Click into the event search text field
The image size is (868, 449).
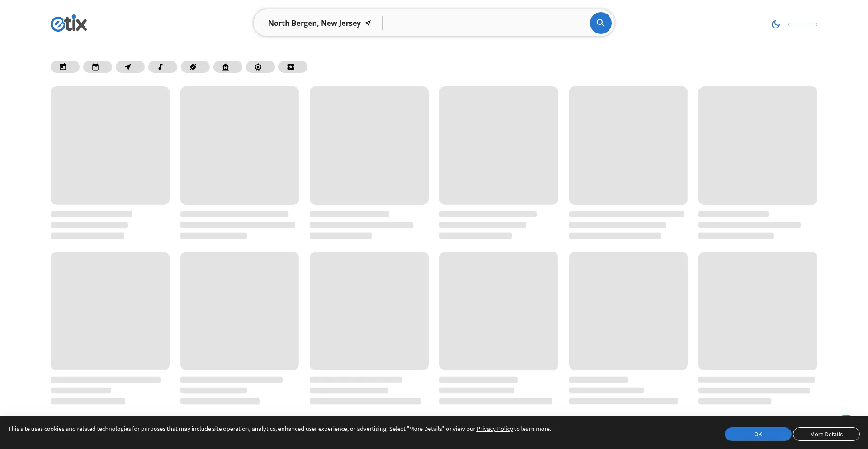pyautogui.click(x=484, y=23)
